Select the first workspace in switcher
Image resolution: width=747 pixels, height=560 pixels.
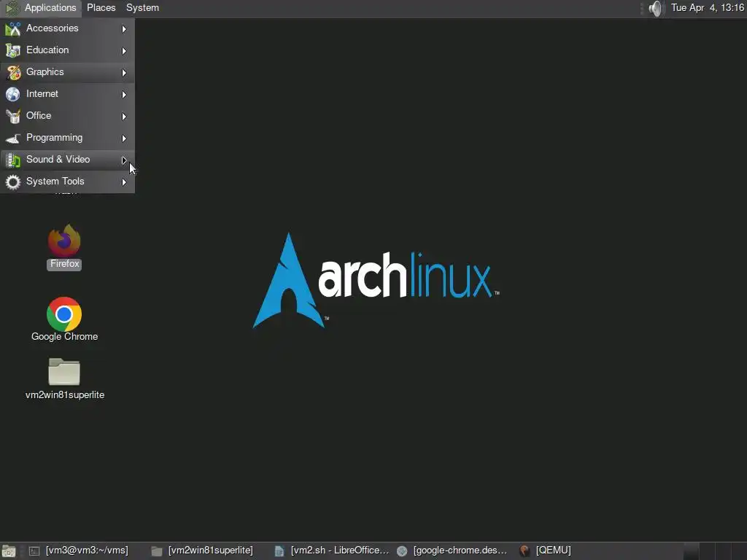pos(692,551)
